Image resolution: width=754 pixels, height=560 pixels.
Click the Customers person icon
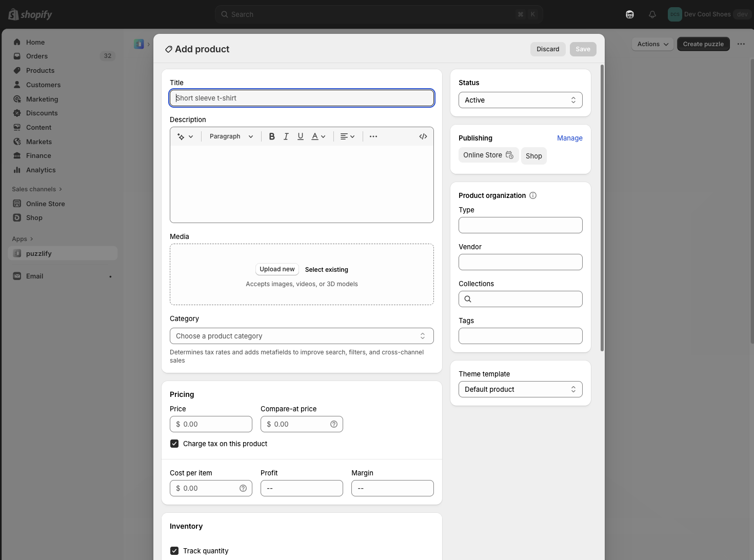pos(17,85)
